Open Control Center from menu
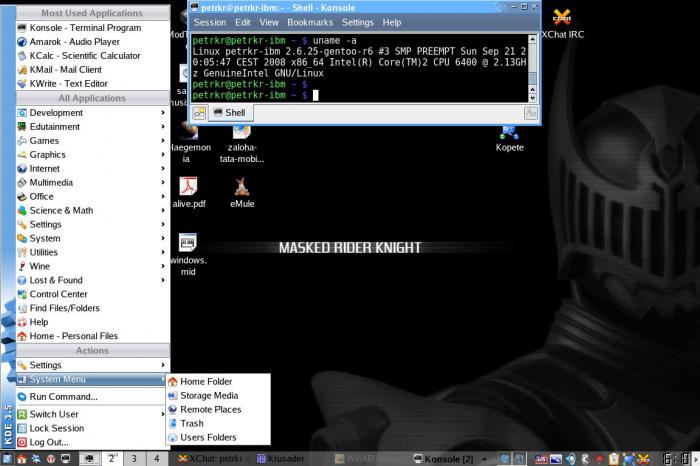Screen dimensions: 700x466 point(92,294)
